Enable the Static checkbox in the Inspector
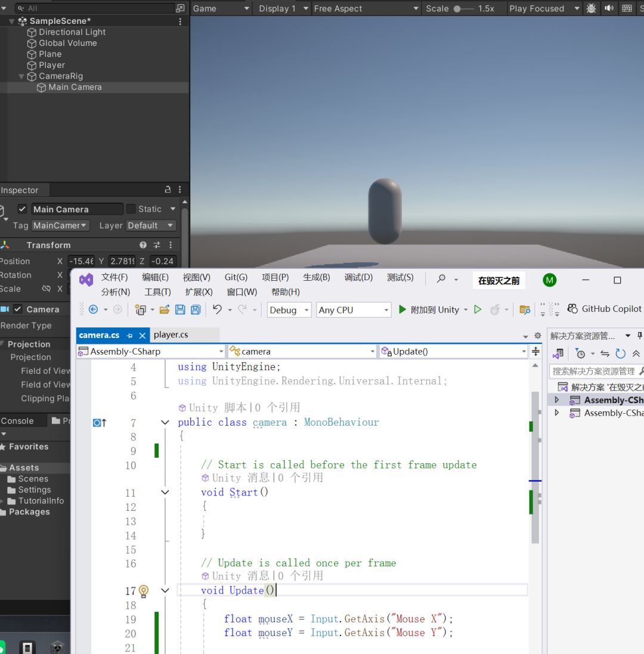Viewport: 644px width, 654px height. [x=131, y=209]
